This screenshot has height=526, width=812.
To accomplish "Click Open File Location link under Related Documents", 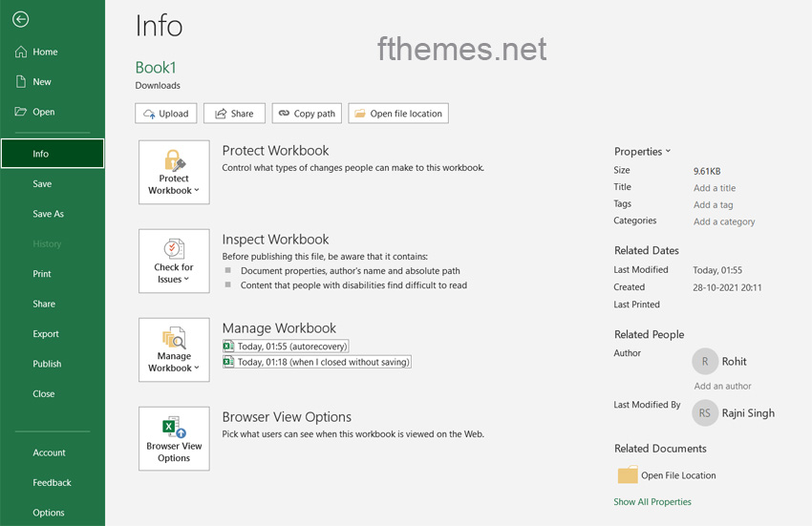I will (678, 475).
